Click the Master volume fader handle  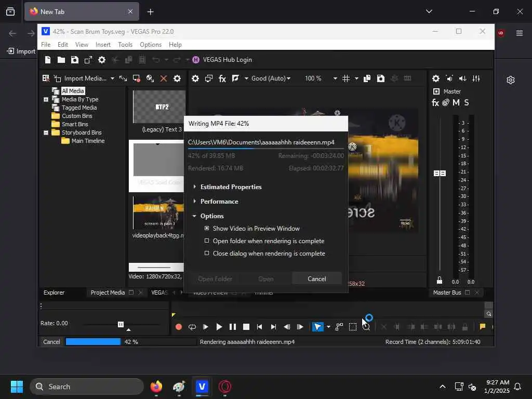440,174
